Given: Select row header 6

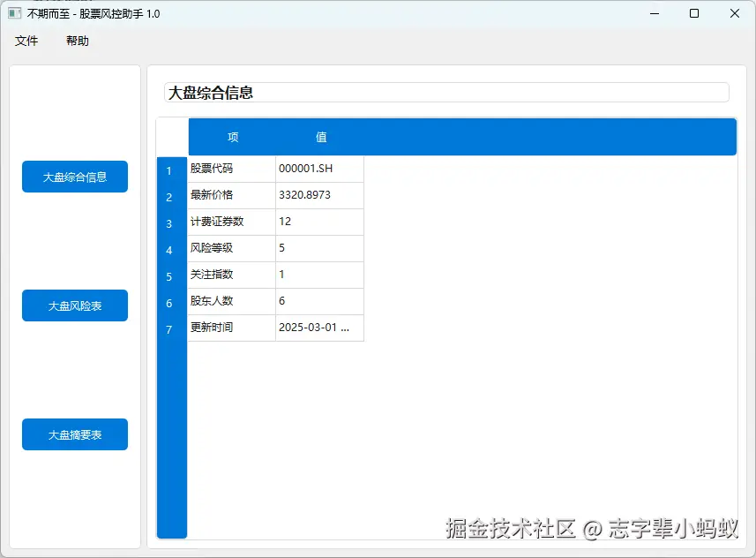Looking at the screenshot, I should pyautogui.click(x=172, y=303).
